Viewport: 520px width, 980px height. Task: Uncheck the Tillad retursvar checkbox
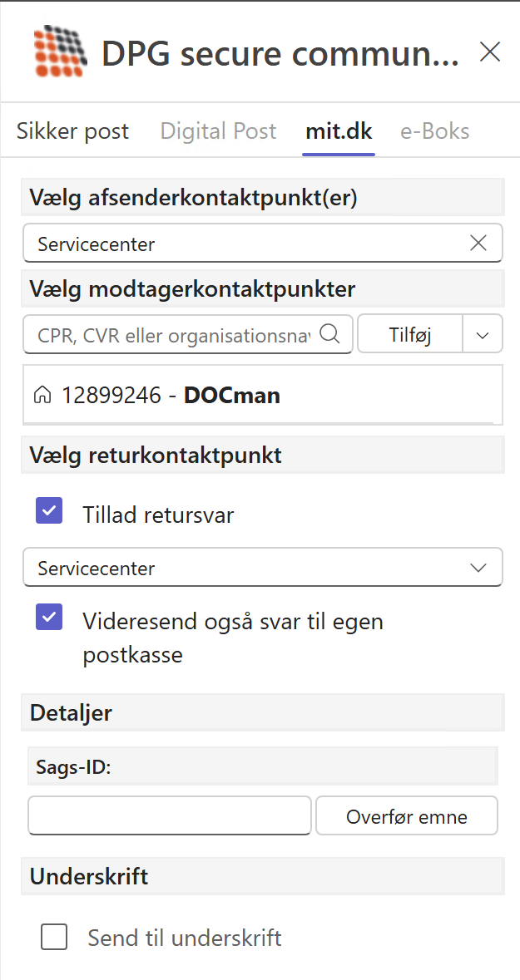click(x=49, y=511)
